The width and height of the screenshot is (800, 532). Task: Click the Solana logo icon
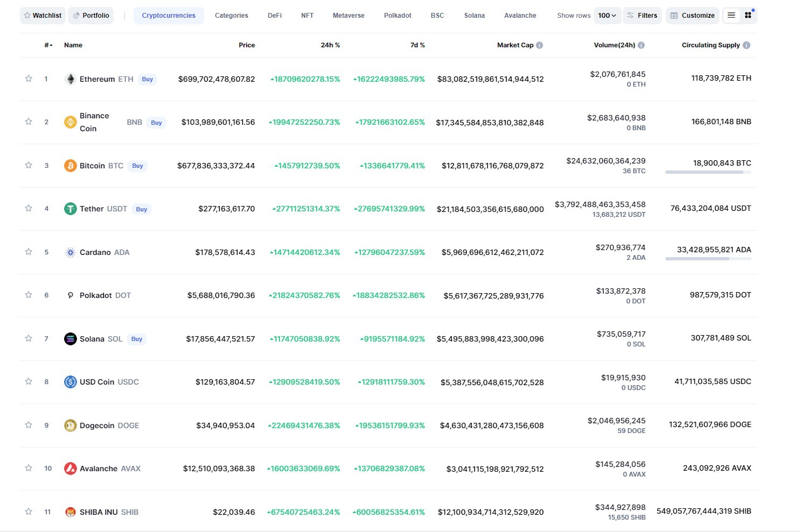coord(70,339)
